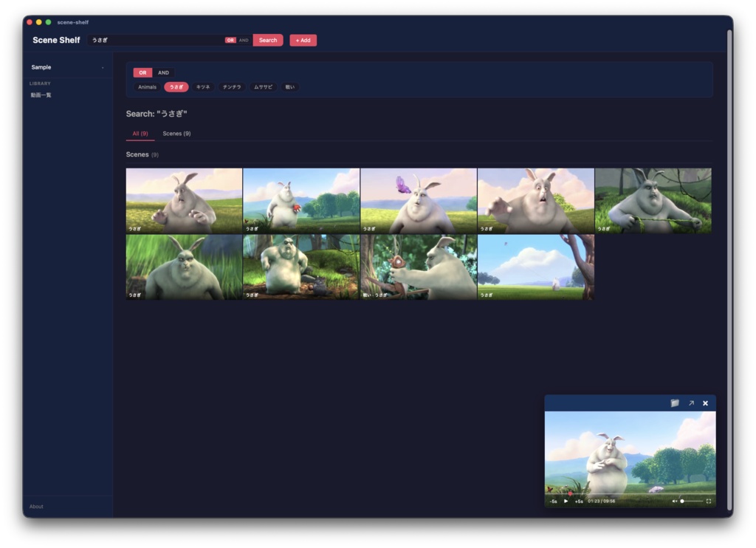Open the scene of the rabbit holding an apple

(301, 201)
